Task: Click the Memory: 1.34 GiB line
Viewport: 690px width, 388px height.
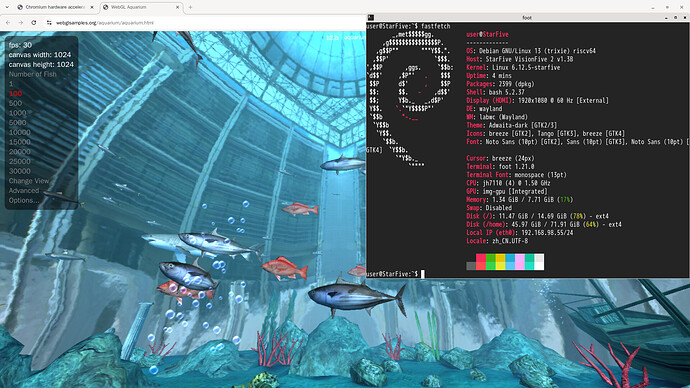Action: [x=520, y=200]
